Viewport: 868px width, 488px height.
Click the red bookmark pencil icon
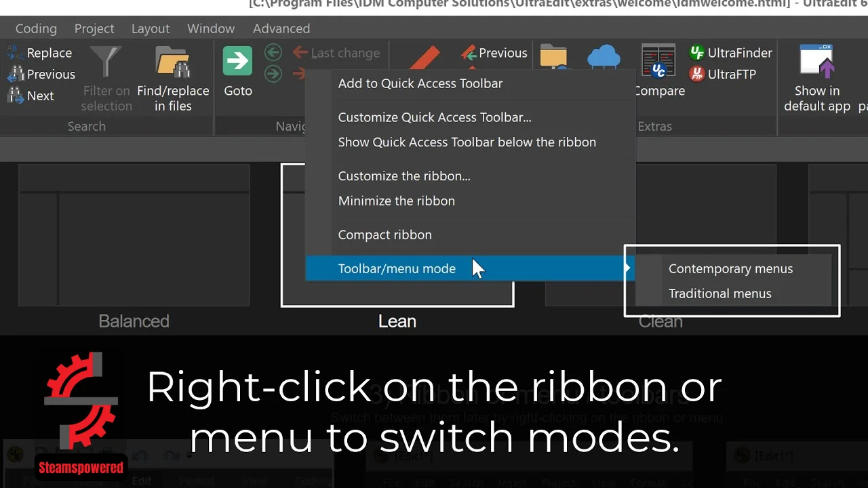pos(425,57)
